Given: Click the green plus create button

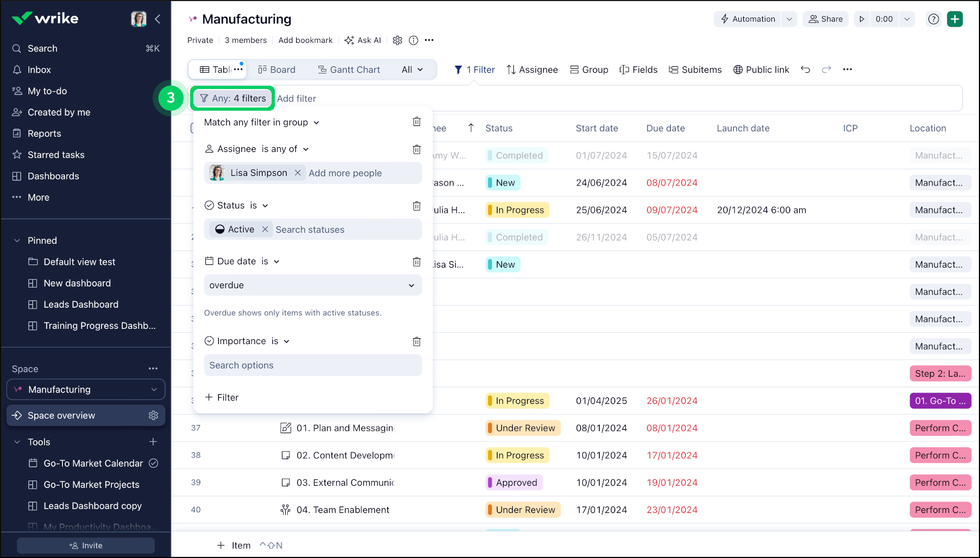Looking at the screenshot, I should [954, 19].
